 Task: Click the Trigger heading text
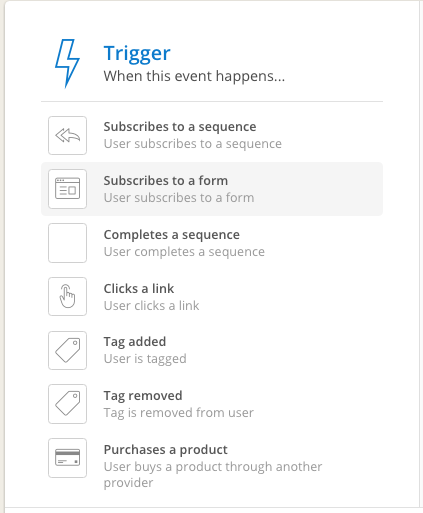137,53
